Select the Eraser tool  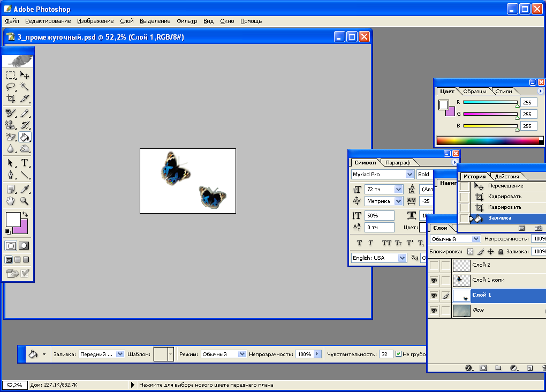[x=11, y=137]
